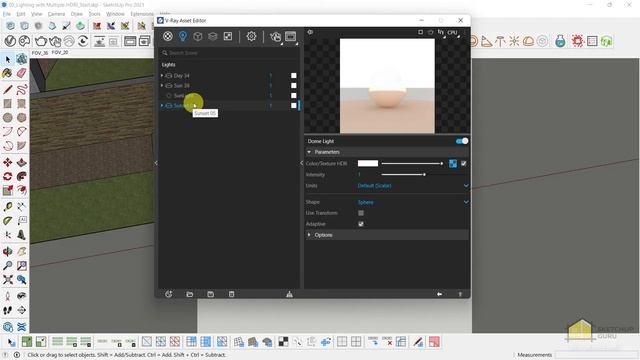Toggle preview visibility eye icon
The height and width of the screenshot is (360, 640).
[x=310, y=32]
